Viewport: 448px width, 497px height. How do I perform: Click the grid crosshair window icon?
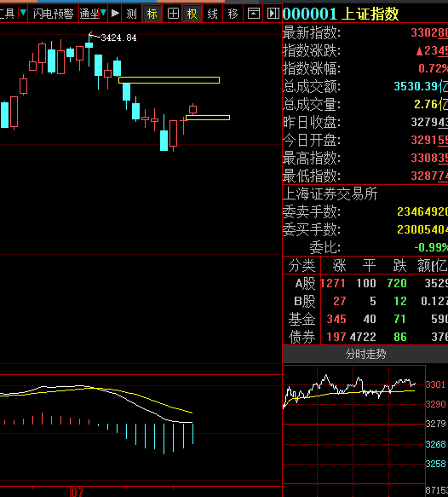[x=173, y=14]
